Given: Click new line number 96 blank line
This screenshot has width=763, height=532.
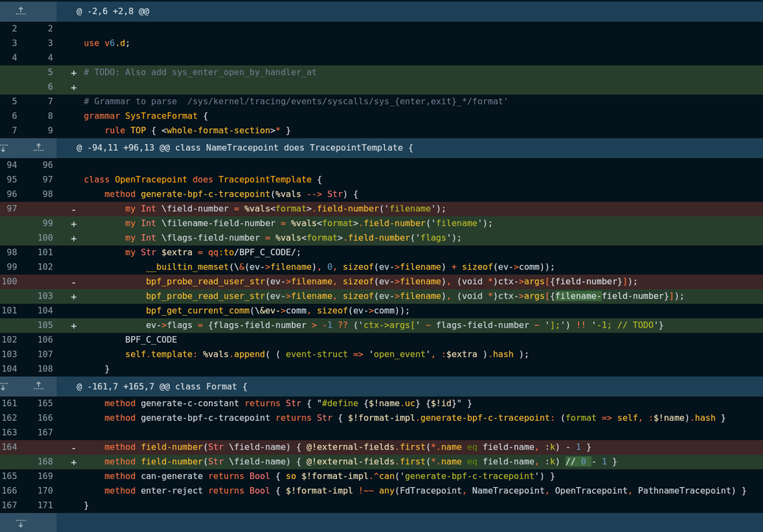Looking at the screenshot, I should (x=47, y=165).
